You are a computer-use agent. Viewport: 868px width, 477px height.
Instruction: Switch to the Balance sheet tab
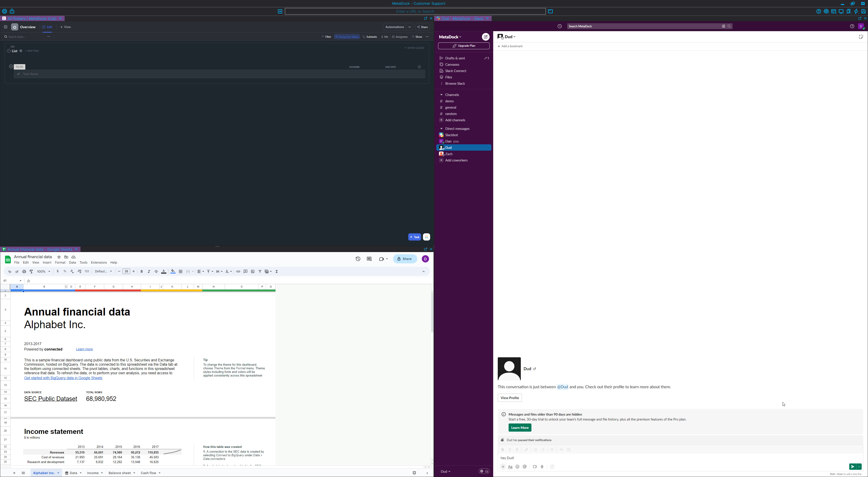[120, 473]
